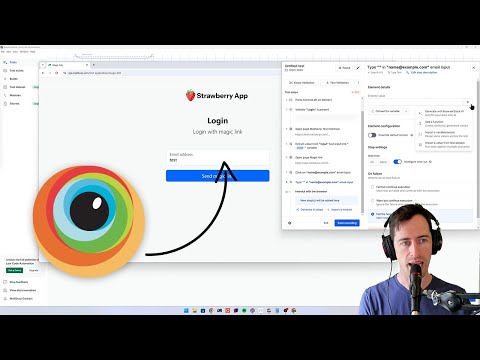Viewport: 480px width, 360px height.
Task: Toggle the Intelligent timeout switch
Action: [397, 162]
